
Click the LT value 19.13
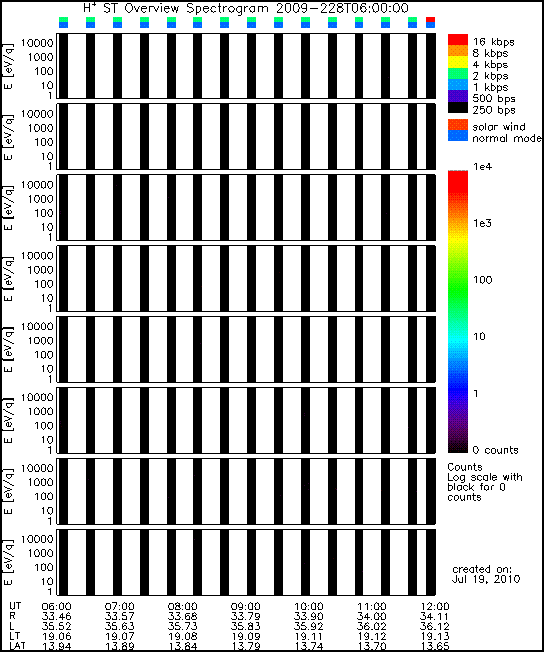pos(435,637)
